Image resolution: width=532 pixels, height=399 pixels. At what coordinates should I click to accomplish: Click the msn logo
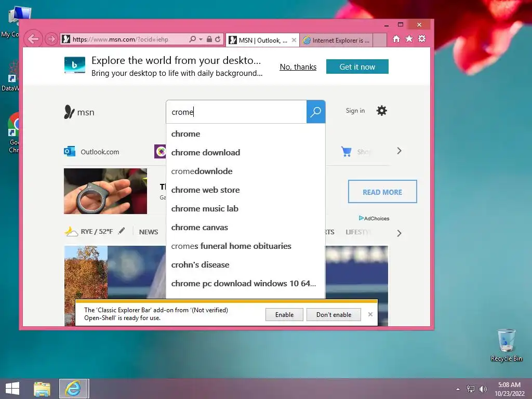tap(79, 112)
